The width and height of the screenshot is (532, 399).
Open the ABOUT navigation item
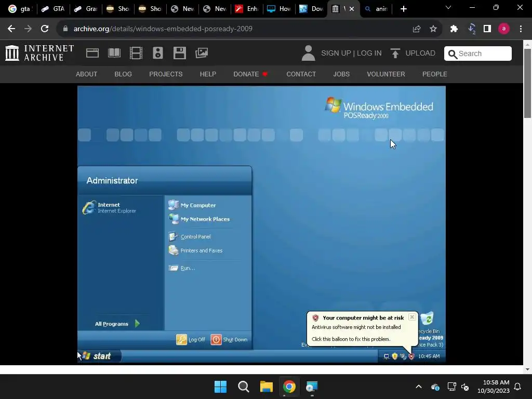click(x=87, y=74)
